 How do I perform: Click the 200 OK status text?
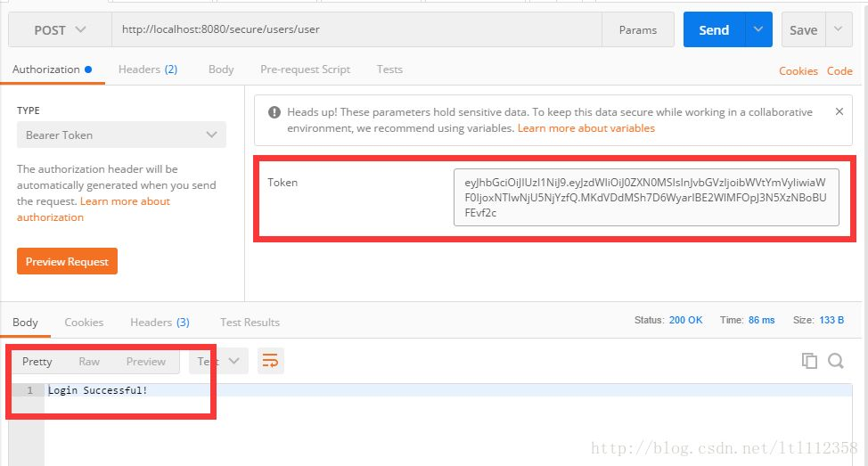pyautogui.click(x=685, y=320)
